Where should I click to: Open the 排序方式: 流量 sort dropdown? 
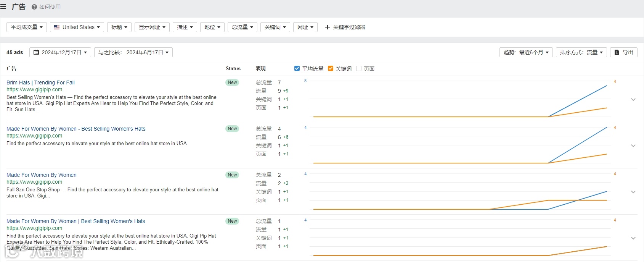(581, 52)
